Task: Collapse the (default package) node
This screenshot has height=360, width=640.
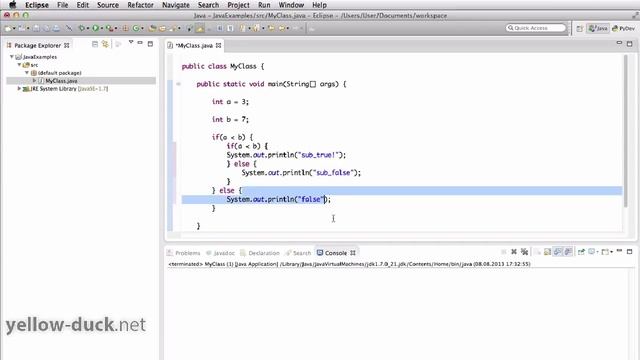Action: point(27,73)
